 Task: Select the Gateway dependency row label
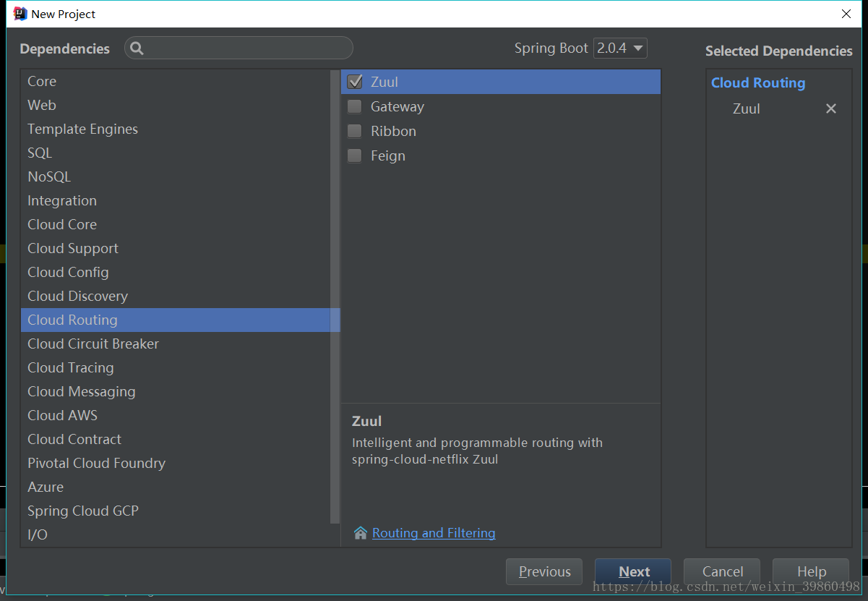[398, 106]
